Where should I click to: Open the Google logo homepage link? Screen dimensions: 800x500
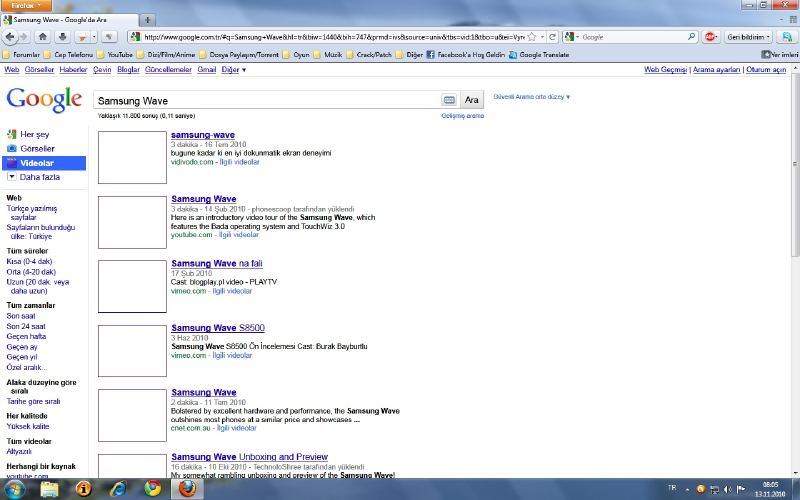[x=44, y=99]
